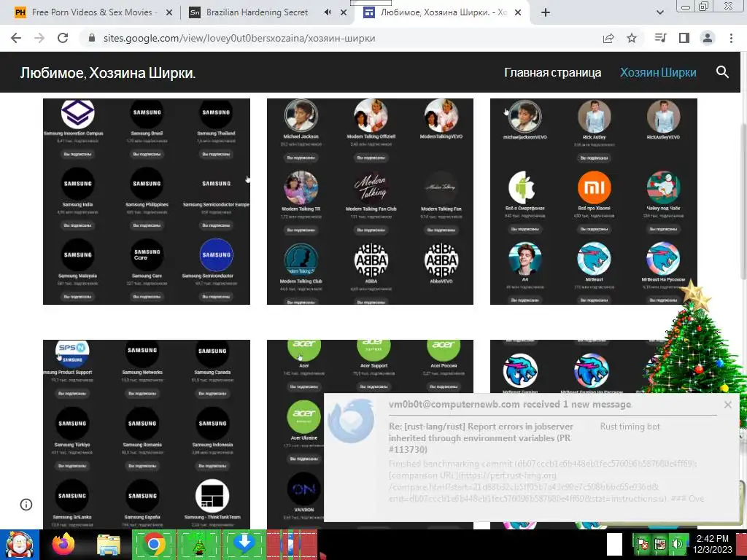This screenshot has height=560, width=747.
Task: Bookmark this page with the star icon
Action: pos(632,38)
